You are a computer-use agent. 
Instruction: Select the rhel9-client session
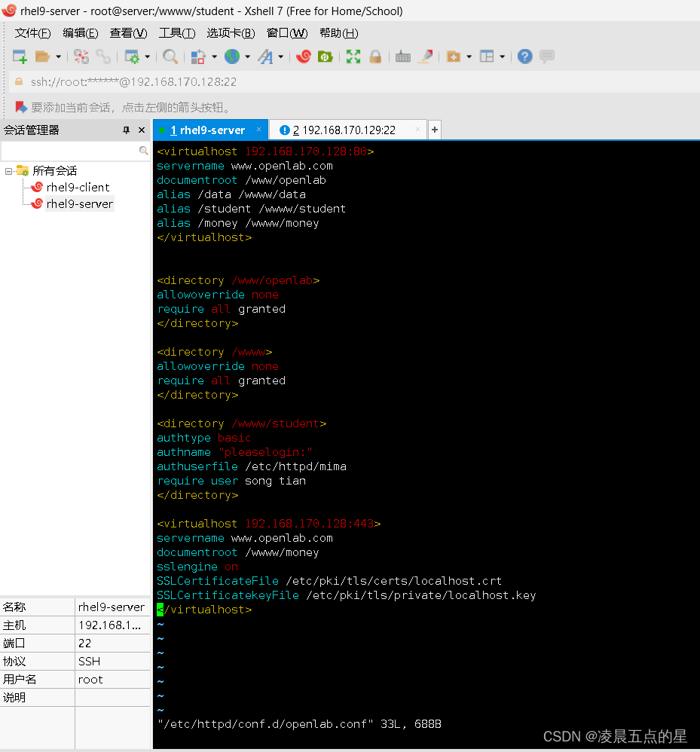point(75,187)
